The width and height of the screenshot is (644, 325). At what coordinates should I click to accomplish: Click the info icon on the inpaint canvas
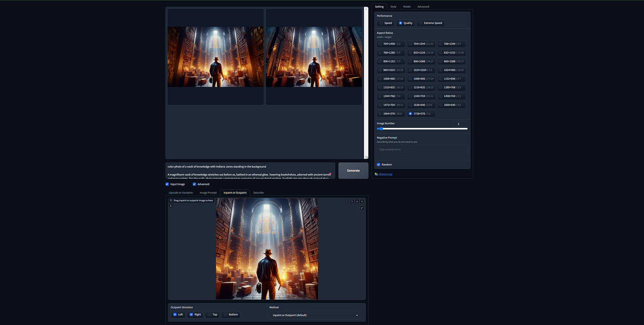pyautogui.click(x=171, y=206)
